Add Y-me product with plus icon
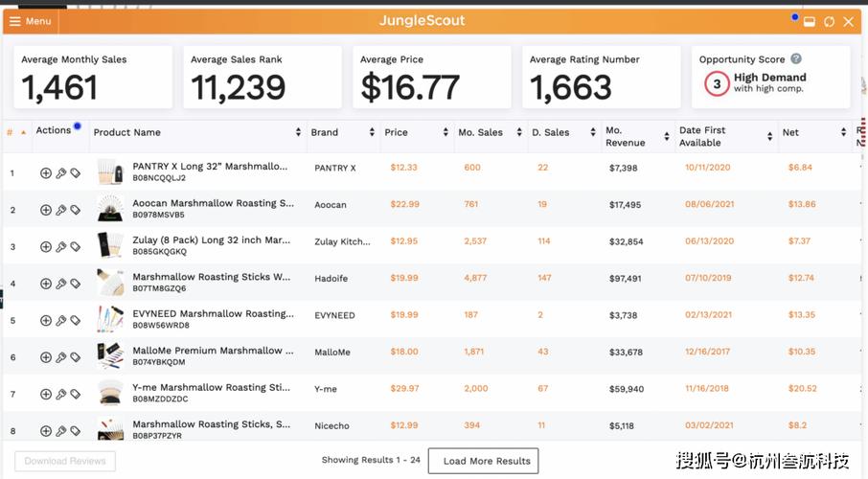 pyautogui.click(x=46, y=395)
